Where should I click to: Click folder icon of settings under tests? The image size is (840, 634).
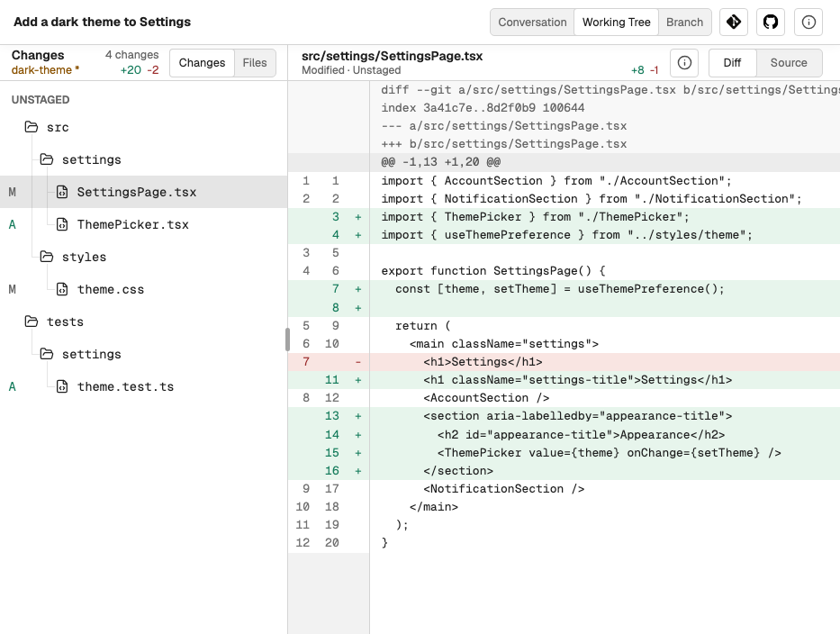[47, 354]
